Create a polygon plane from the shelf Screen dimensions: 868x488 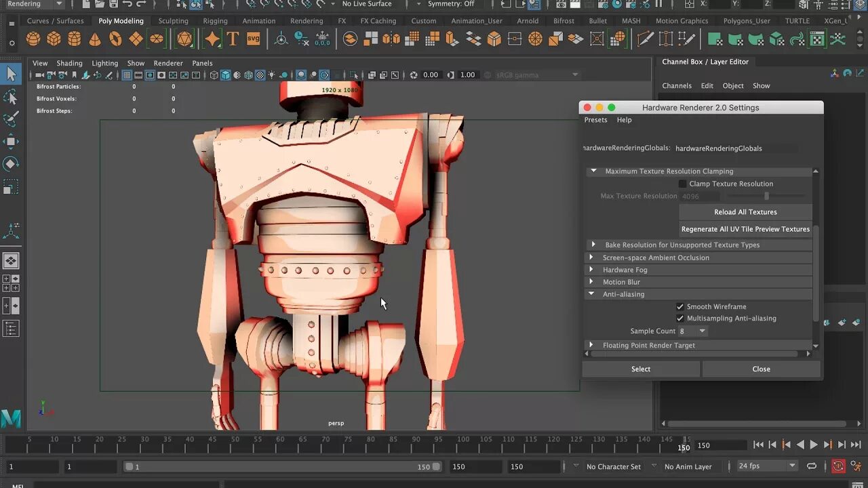(136, 39)
